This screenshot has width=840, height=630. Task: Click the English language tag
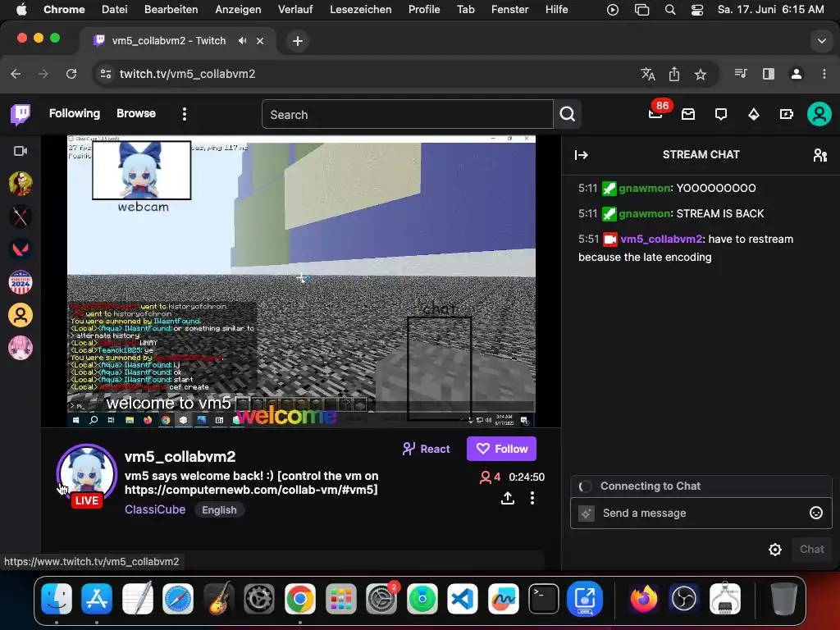pos(219,510)
